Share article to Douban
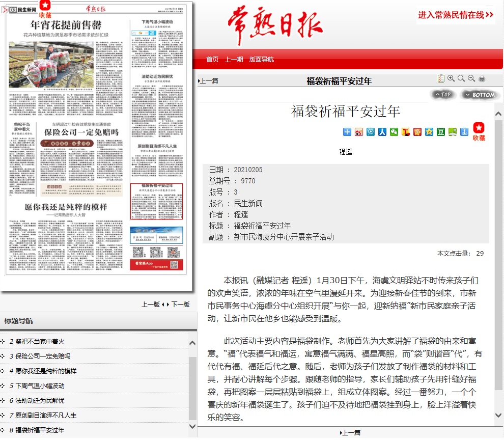 441,132
